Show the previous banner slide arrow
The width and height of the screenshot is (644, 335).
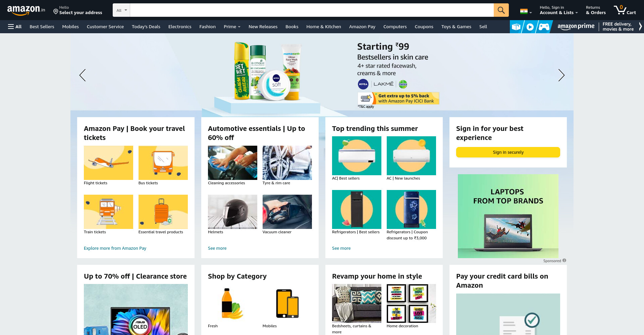coord(83,75)
